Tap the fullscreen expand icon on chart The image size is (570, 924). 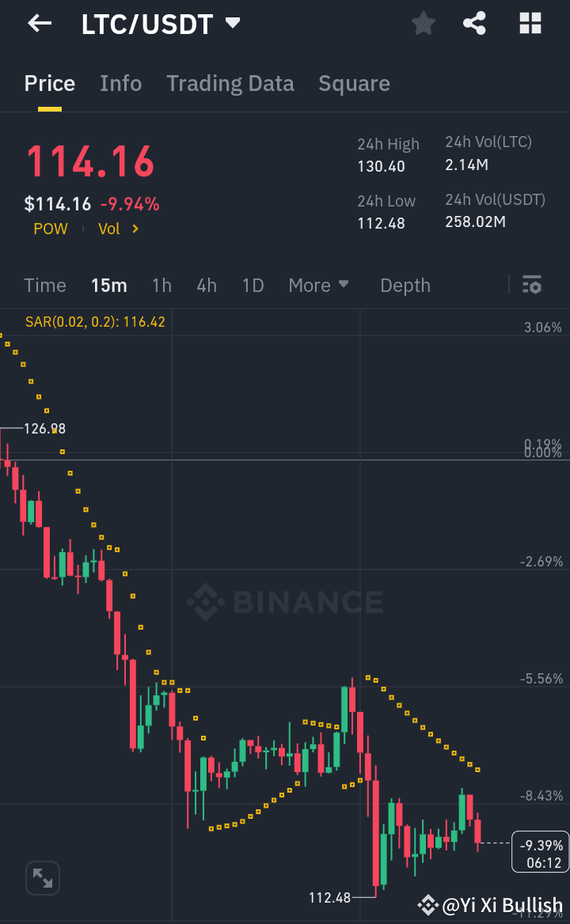(x=42, y=877)
